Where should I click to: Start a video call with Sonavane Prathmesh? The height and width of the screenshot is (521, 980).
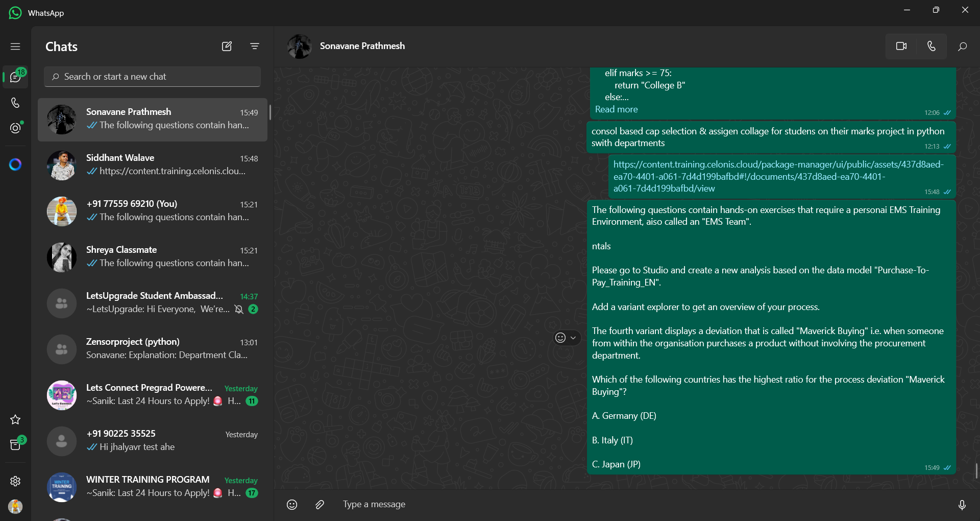pyautogui.click(x=901, y=46)
